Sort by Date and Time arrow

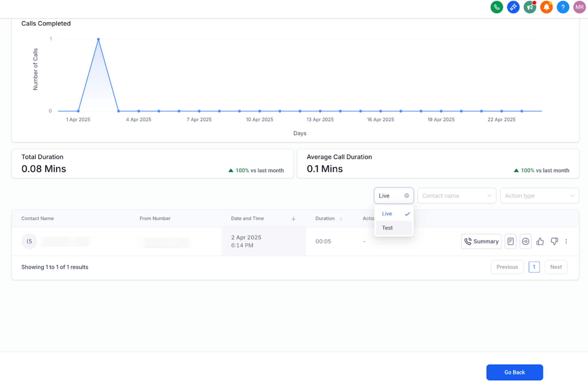[x=293, y=219]
